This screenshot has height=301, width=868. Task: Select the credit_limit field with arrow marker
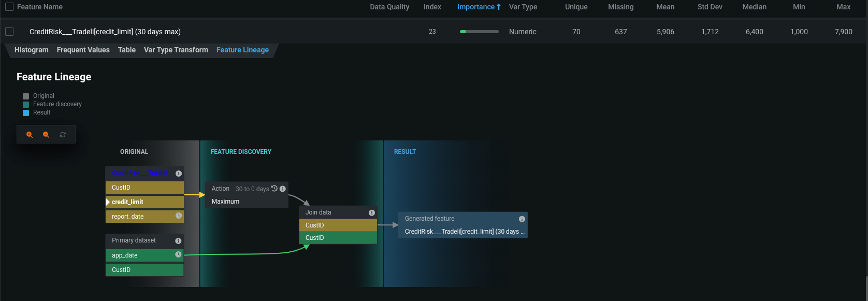coord(127,202)
